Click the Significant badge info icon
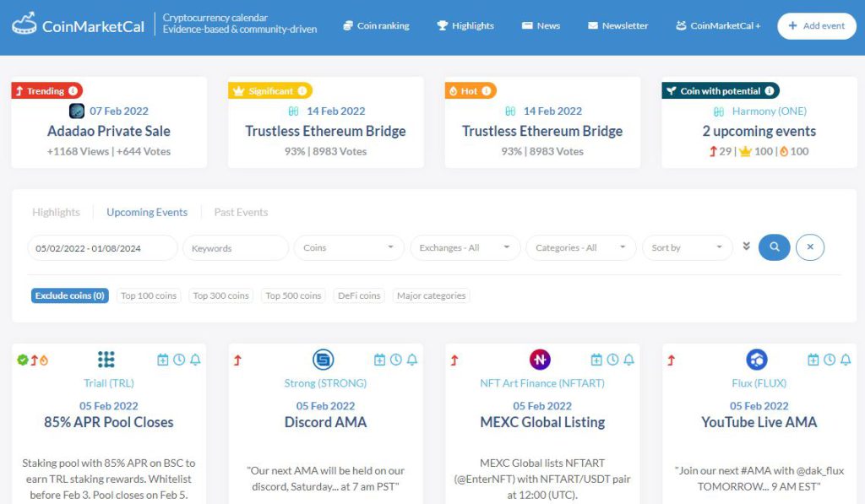 [302, 91]
